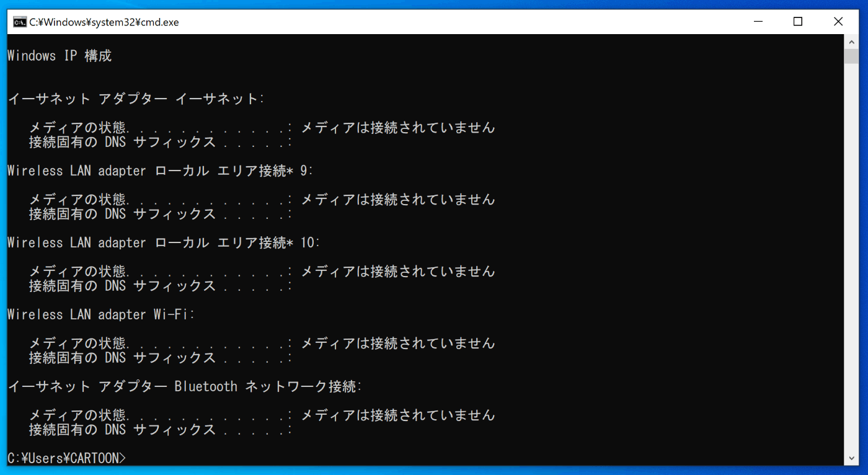Close the cmd.exe window
868x475 pixels.
pos(838,22)
